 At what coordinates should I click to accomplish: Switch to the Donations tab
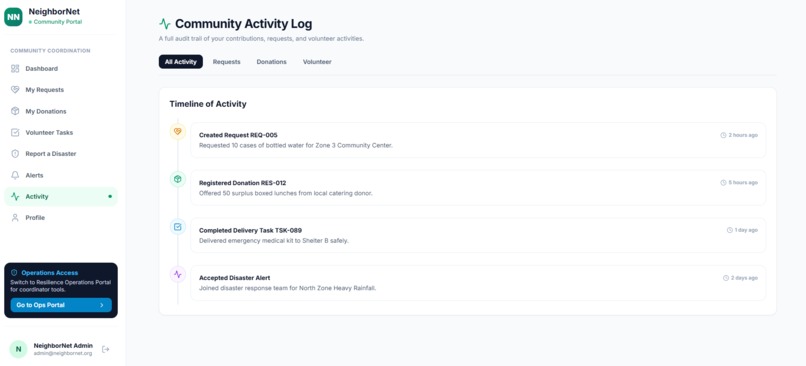271,62
